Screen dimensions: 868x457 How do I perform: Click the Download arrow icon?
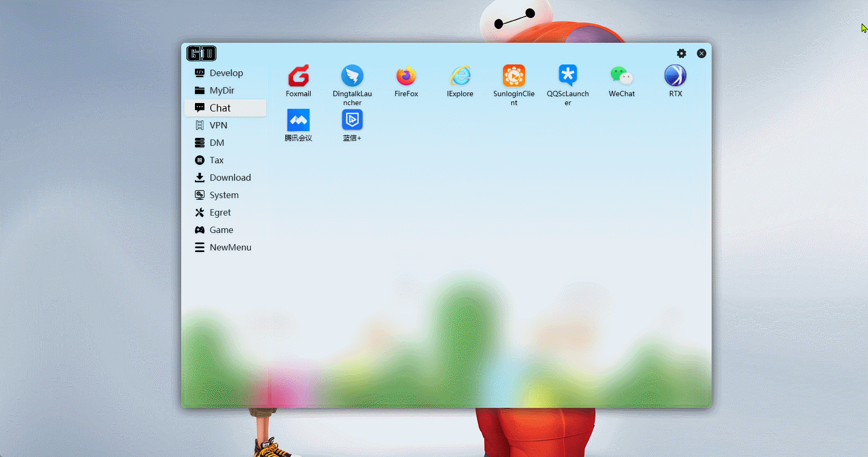click(200, 178)
